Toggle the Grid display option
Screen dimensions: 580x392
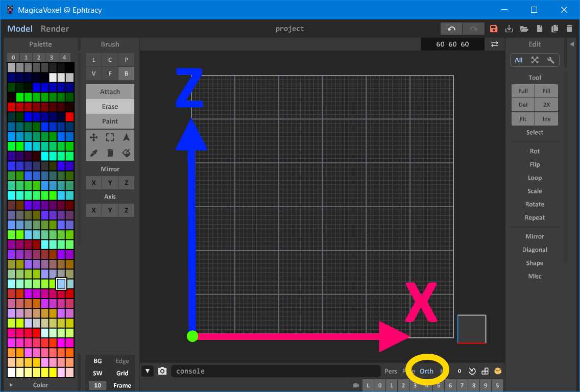[x=122, y=373]
